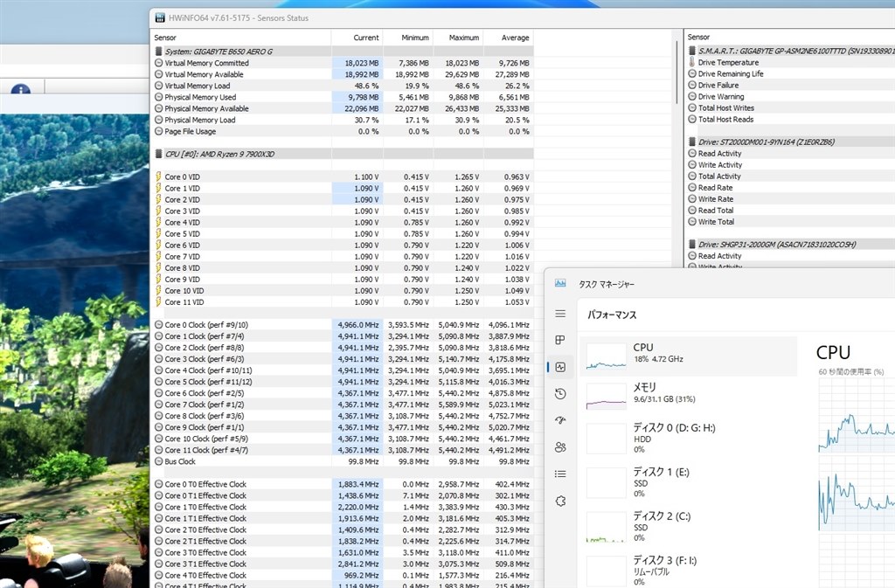The width and height of the screenshot is (895, 588).
Task: Select Read Total row under ST2000DM001 drive
Action: click(790, 211)
